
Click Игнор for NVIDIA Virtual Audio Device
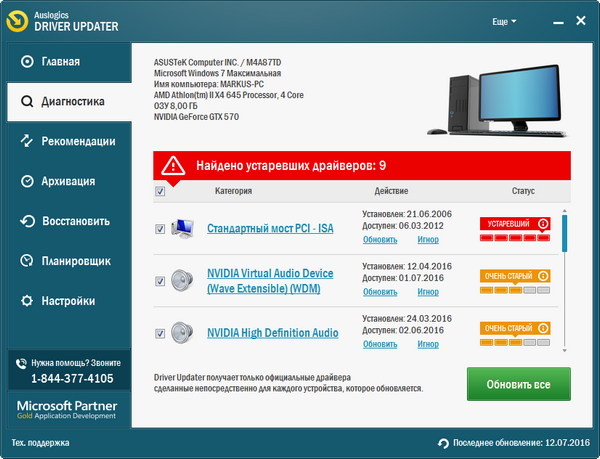coord(428,292)
